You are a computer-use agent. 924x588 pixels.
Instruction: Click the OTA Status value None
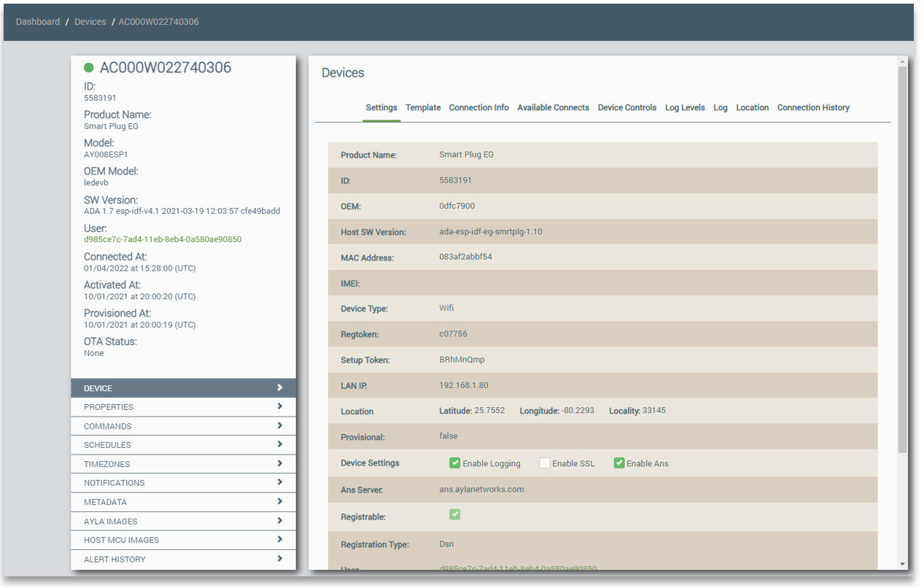tap(94, 353)
